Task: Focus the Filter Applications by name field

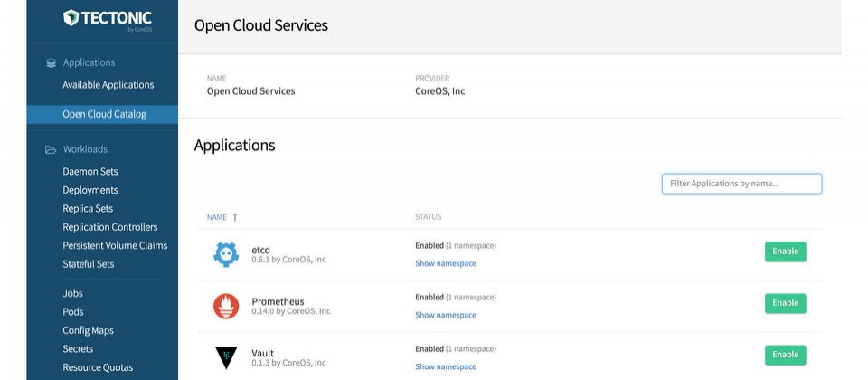Action: pyautogui.click(x=741, y=184)
